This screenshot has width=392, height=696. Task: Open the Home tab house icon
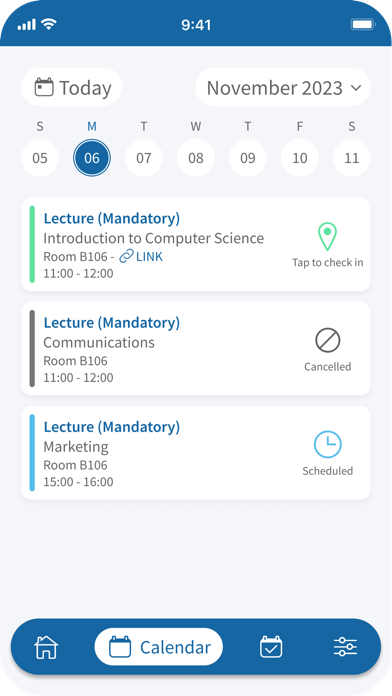[x=46, y=647]
